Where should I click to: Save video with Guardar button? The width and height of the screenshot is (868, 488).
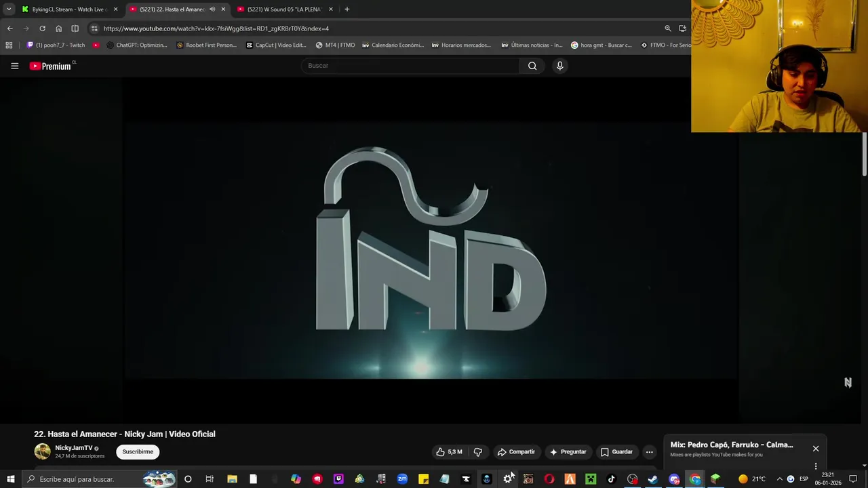pyautogui.click(x=616, y=452)
